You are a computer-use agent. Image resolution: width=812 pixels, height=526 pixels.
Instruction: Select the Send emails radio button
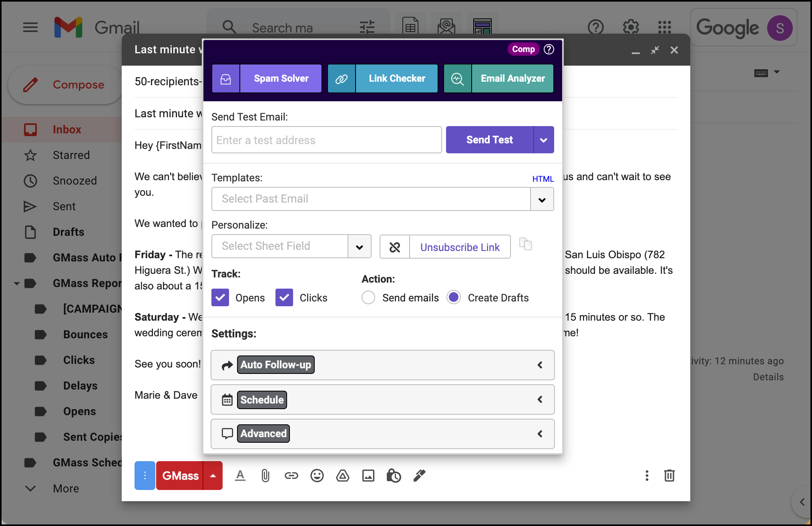click(x=368, y=297)
